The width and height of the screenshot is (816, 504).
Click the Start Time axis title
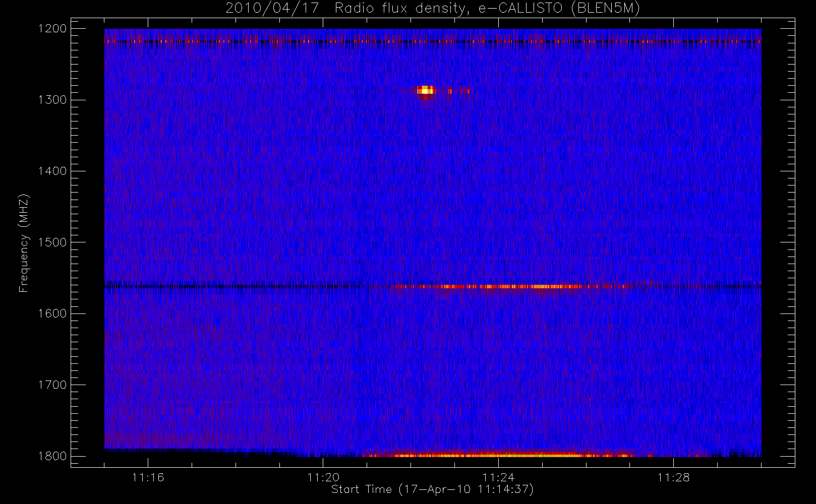(432, 489)
